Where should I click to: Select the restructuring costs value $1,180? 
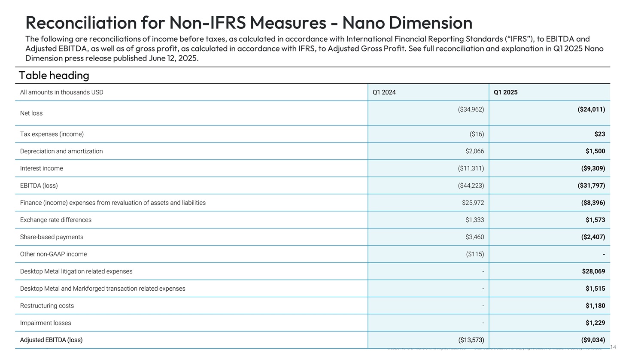[595, 306]
